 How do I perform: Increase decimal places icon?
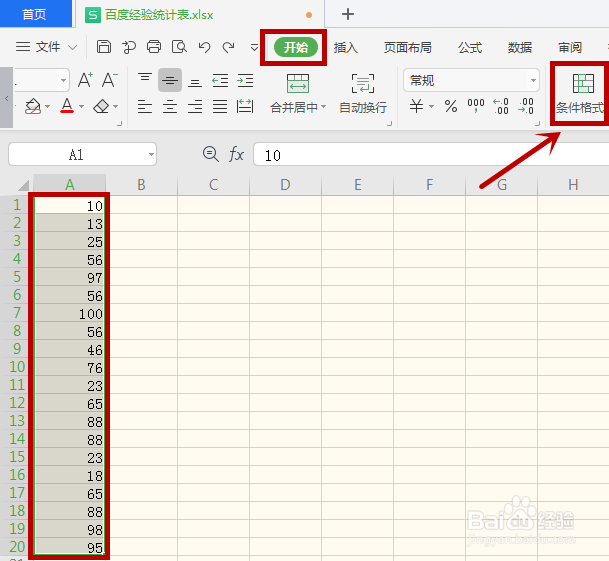[501, 106]
